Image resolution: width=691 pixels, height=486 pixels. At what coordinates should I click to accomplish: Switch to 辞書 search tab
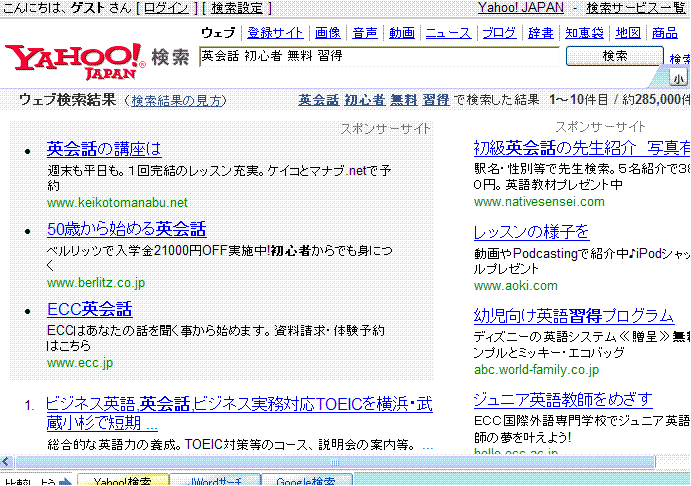[541, 33]
